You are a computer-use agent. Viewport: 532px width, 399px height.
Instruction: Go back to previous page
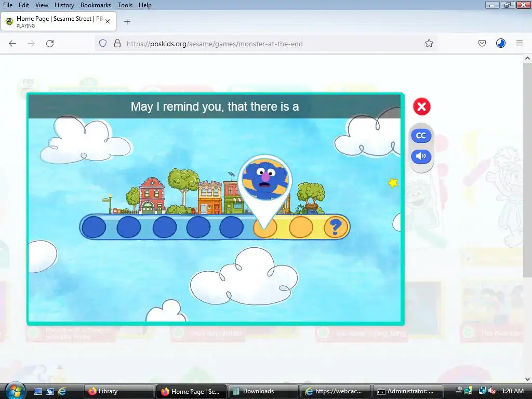(x=12, y=44)
